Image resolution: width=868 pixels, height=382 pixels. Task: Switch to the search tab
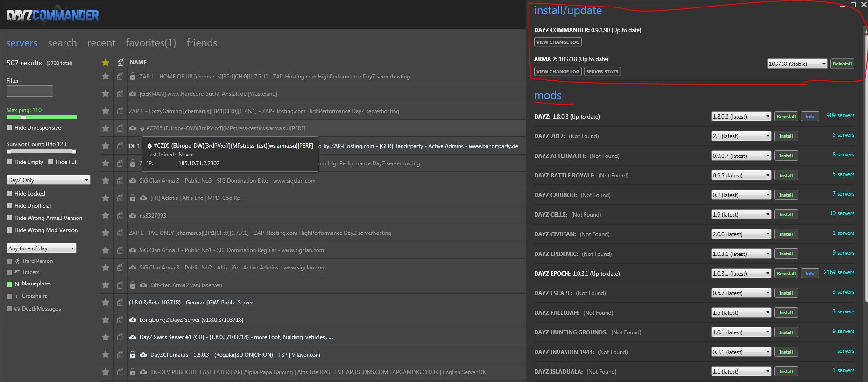(x=62, y=43)
